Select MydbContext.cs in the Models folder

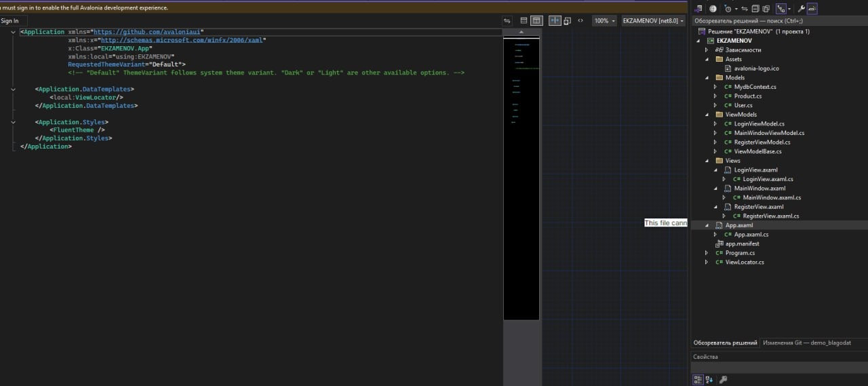pyautogui.click(x=755, y=87)
